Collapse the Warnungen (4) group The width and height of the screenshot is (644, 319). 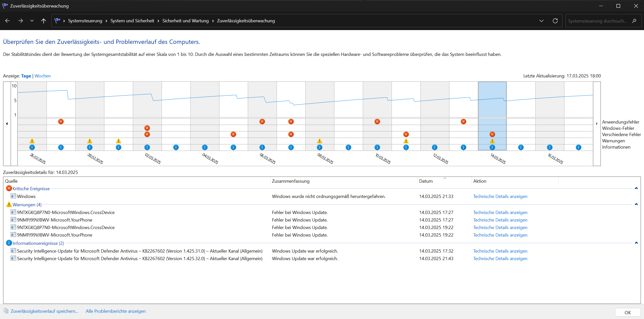[x=636, y=204]
